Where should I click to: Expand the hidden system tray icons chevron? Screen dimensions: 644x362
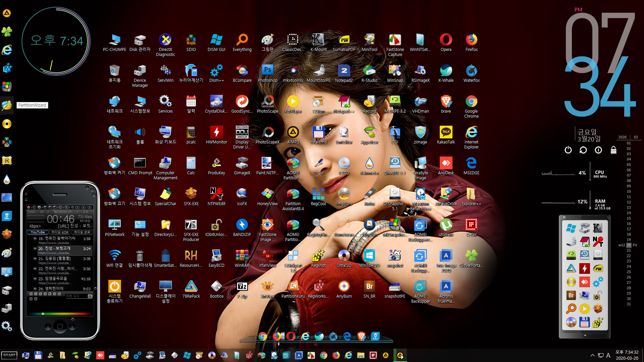point(592,355)
